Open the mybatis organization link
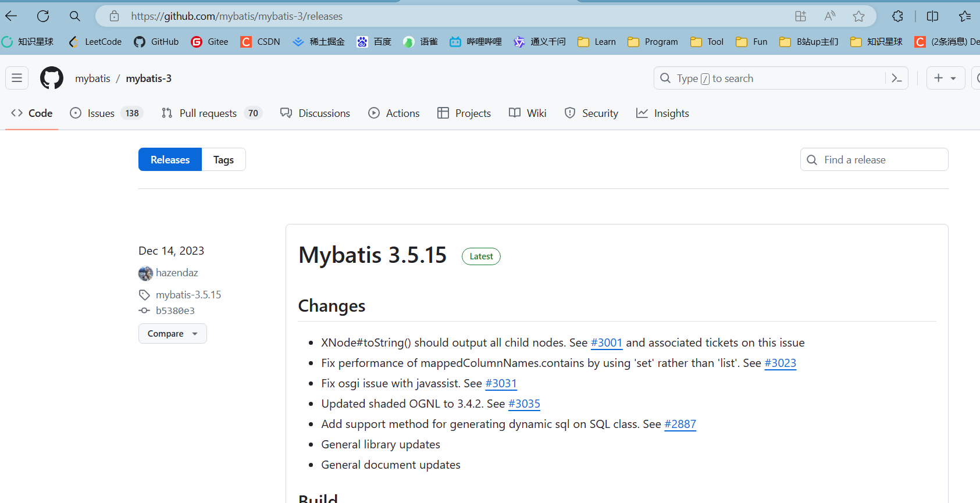 pos(92,79)
